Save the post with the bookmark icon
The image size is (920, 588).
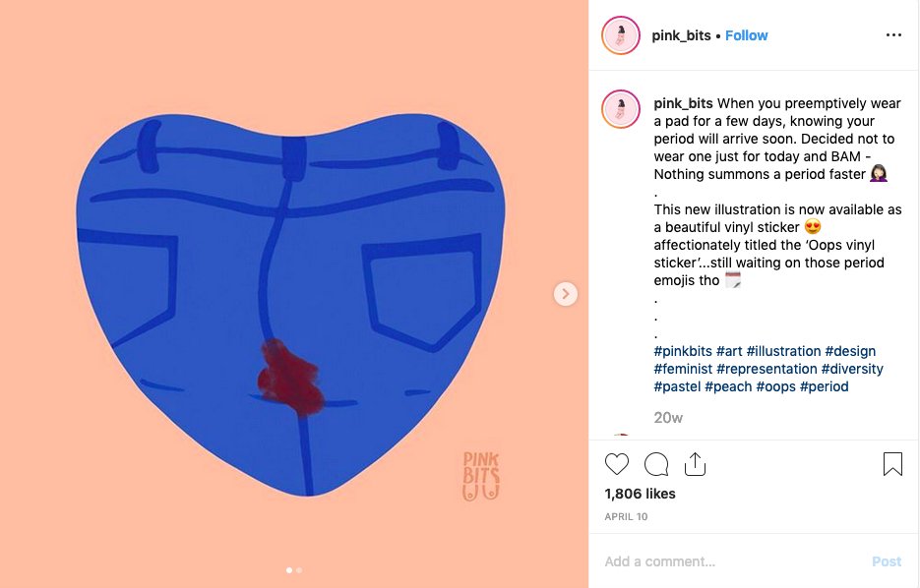[892, 464]
